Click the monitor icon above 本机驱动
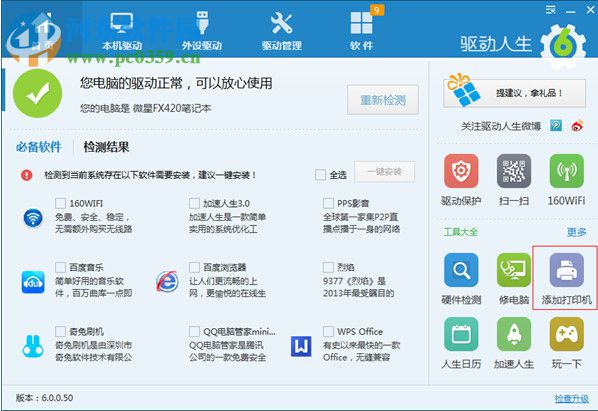598x411 pixels. (x=122, y=23)
